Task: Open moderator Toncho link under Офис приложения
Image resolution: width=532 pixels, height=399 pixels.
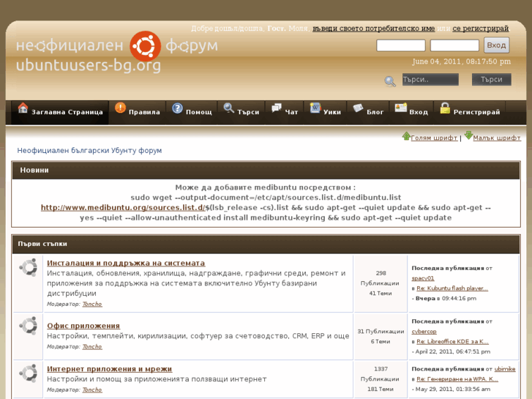Action: [x=92, y=347]
